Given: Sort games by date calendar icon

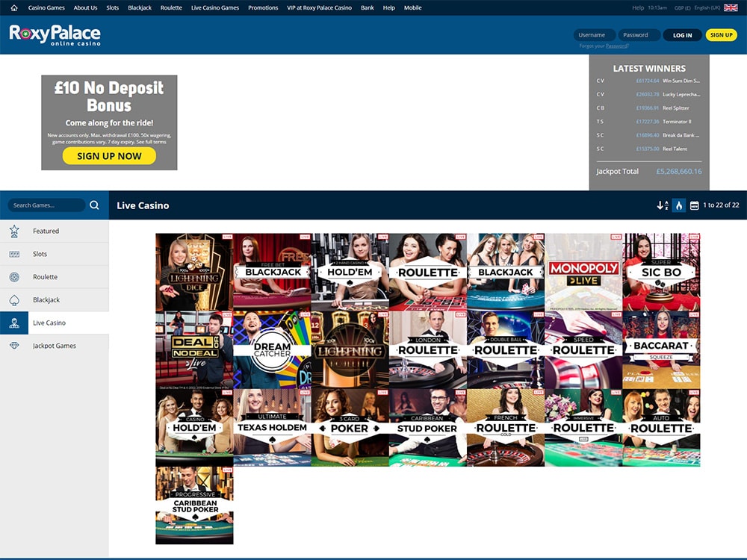Looking at the screenshot, I should (695, 205).
